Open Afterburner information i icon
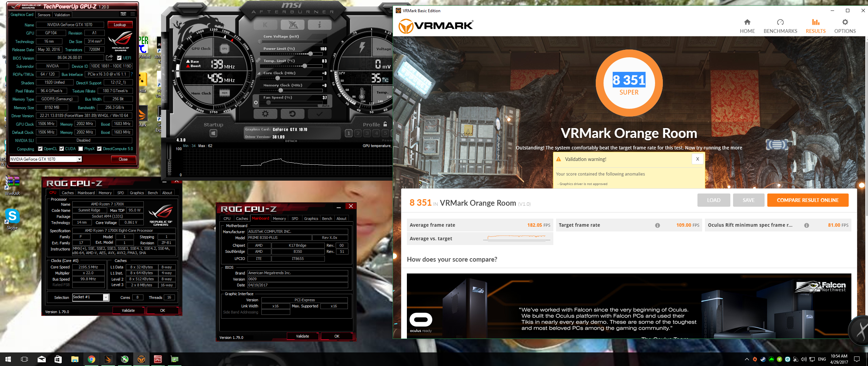 coord(319,25)
